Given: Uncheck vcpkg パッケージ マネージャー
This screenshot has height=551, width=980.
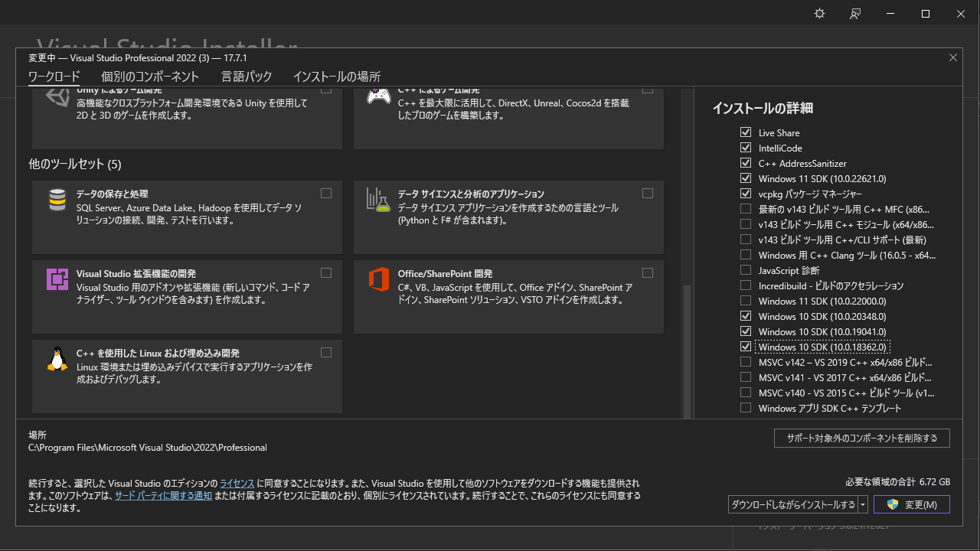Looking at the screenshot, I should click(x=746, y=193).
